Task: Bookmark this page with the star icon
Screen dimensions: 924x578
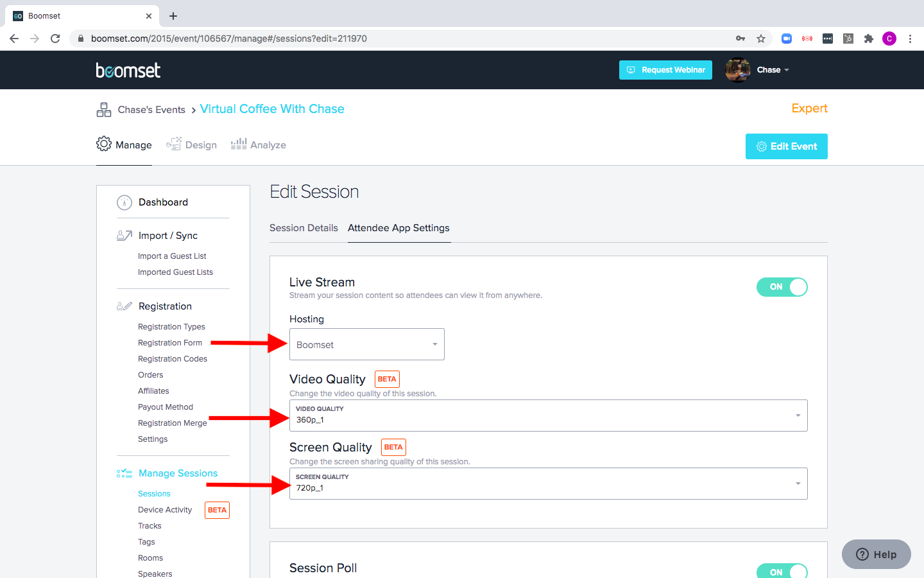Action: (x=761, y=39)
